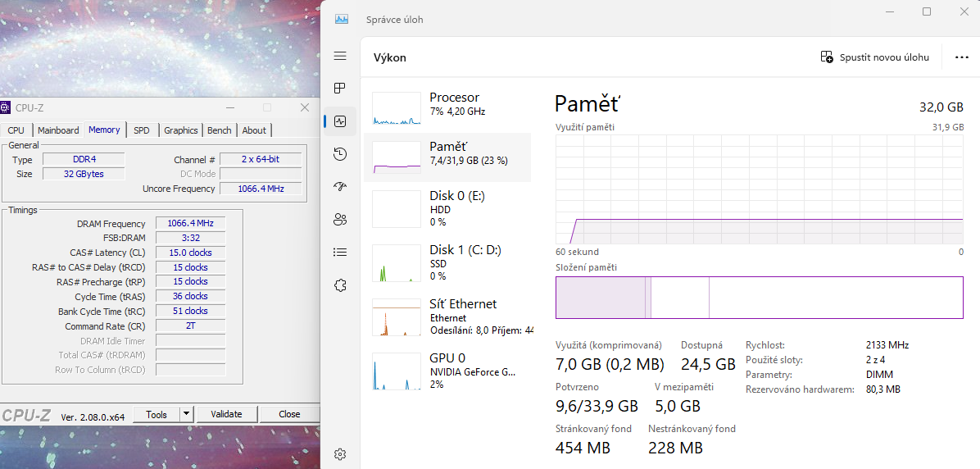
Task: Open the Task Manager hamburger navigation menu
Action: point(340,56)
